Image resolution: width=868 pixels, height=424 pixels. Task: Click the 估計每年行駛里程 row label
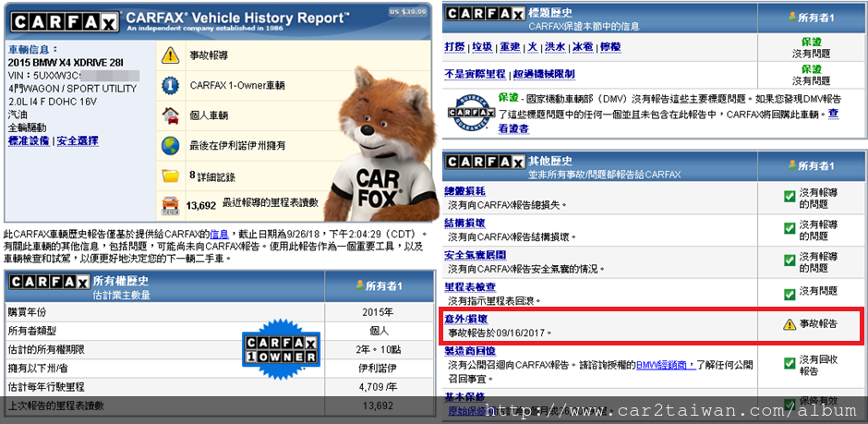[x=46, y=387]
